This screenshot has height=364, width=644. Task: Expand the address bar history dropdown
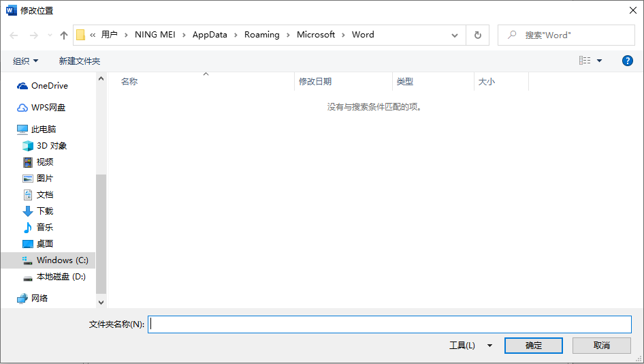click(455, 35)
